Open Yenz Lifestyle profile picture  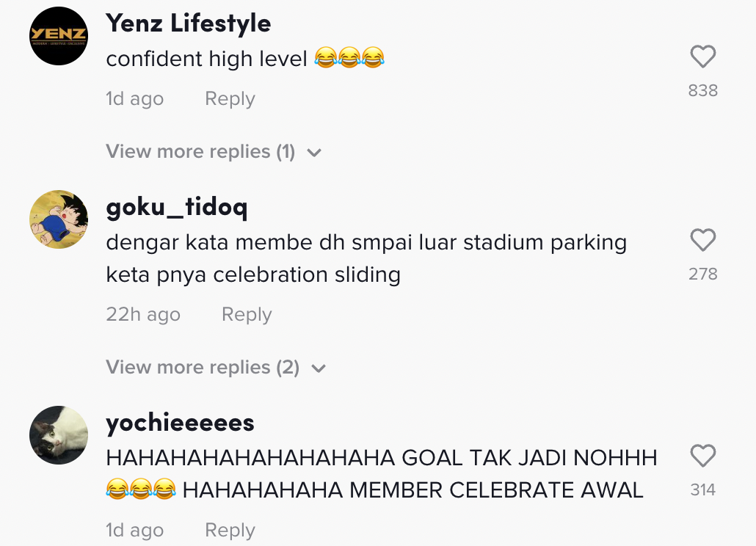point(59,36)
